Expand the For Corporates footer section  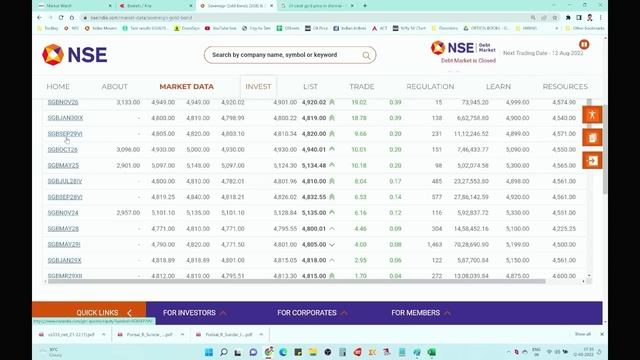tap(312, 313)
